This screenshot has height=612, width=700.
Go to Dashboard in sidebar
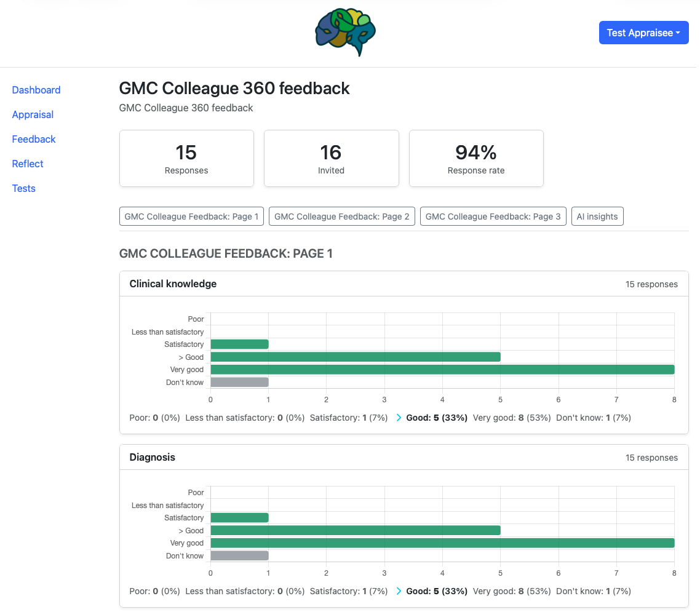click(36, 90)
